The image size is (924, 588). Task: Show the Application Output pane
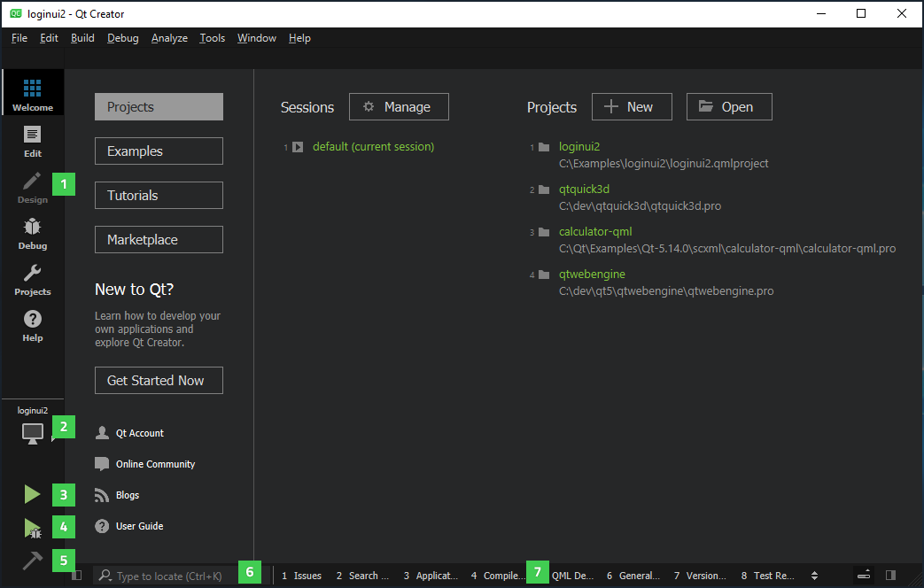[431, 576]
